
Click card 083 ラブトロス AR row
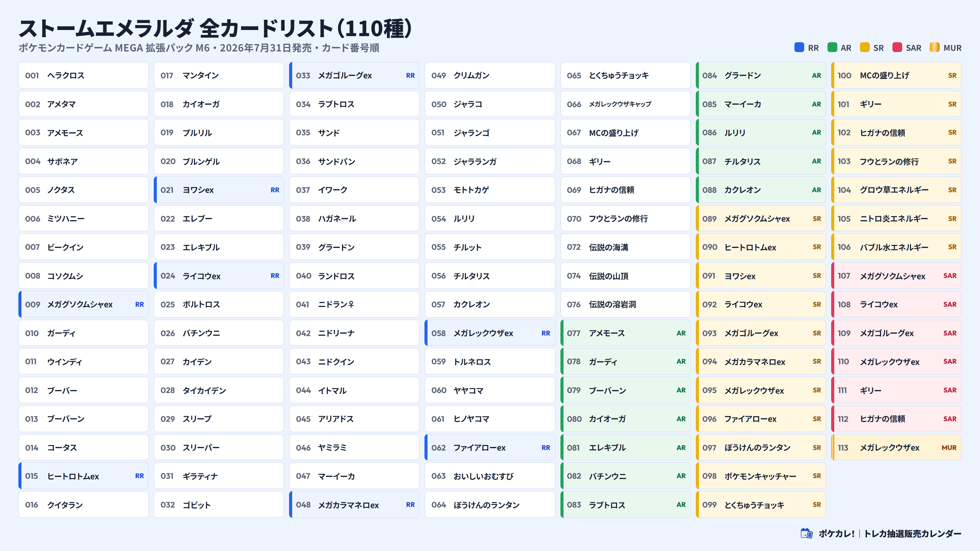pos(625,504)
